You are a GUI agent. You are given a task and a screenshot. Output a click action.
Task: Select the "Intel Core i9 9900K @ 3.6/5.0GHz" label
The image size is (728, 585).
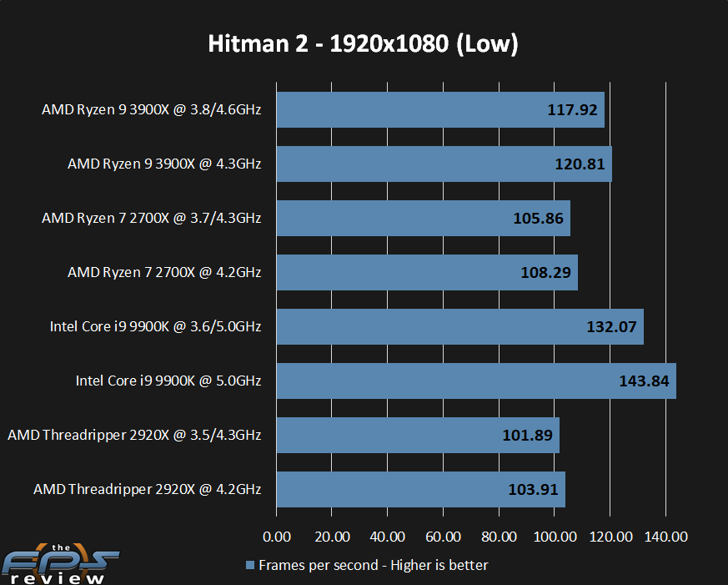(156, 326)
